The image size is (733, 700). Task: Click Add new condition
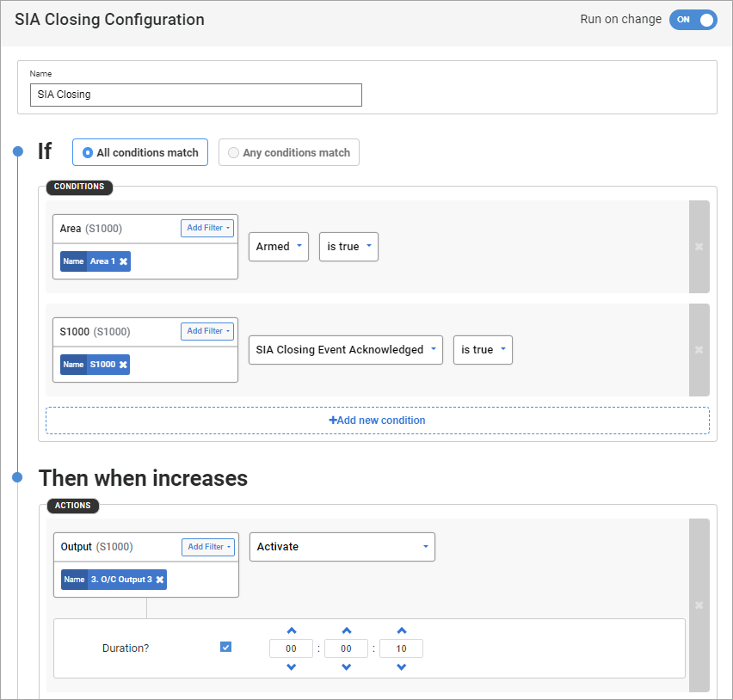click(x=377, y=421)
